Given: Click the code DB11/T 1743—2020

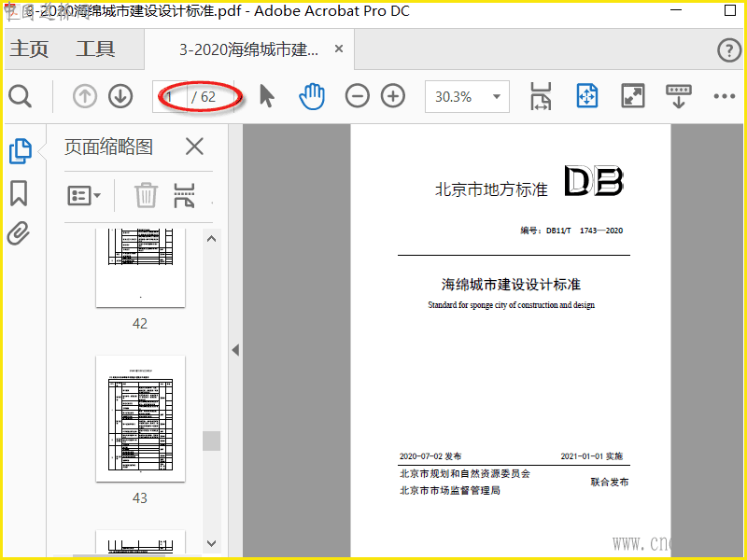Looking at the screenshot, I should click(x=585, y=231).
